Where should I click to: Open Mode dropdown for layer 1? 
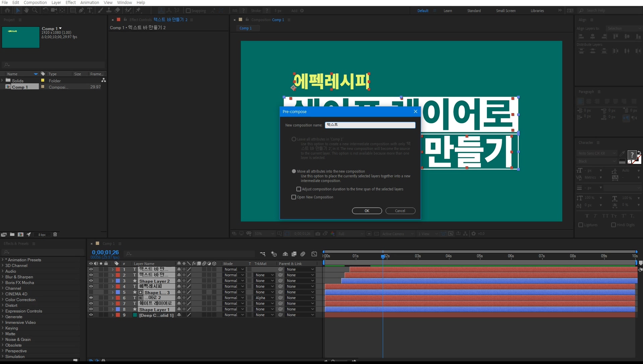(x=234, y=269)
